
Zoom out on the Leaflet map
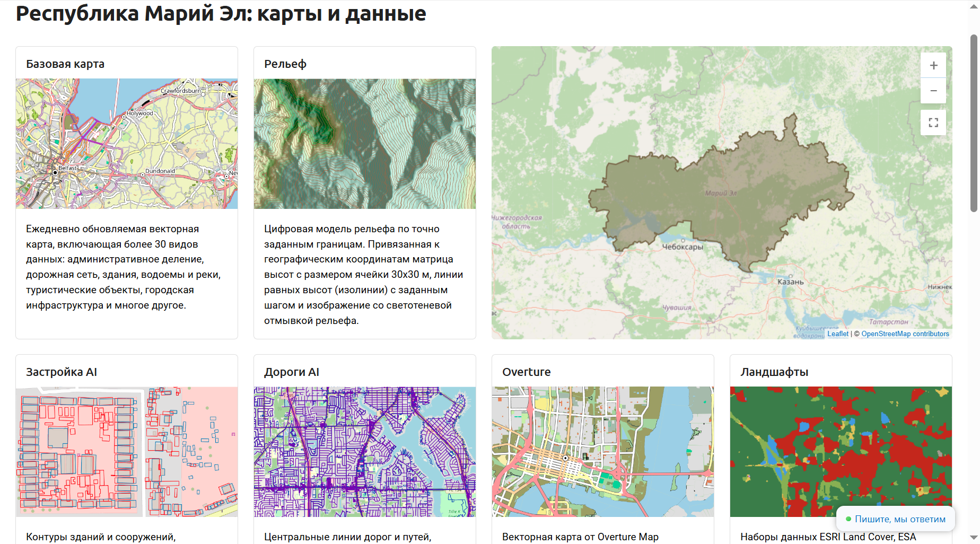click(x=933, y=91)
